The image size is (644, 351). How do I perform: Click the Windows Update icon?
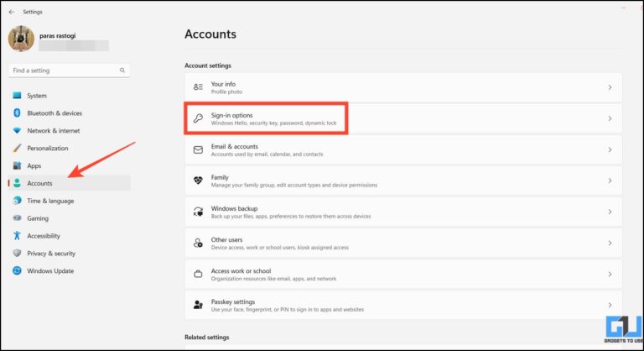[17, 271]
